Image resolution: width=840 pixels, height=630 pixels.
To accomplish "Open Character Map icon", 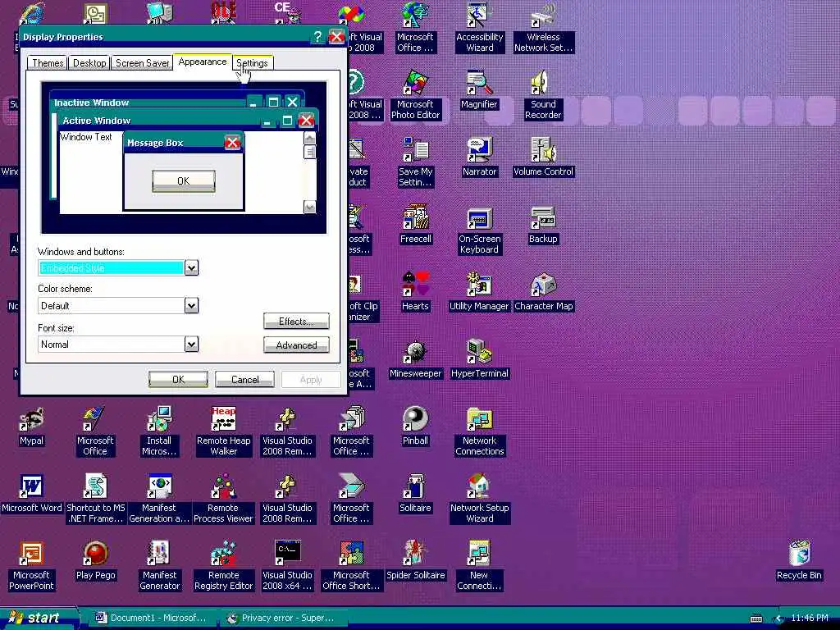I will 543,292.
